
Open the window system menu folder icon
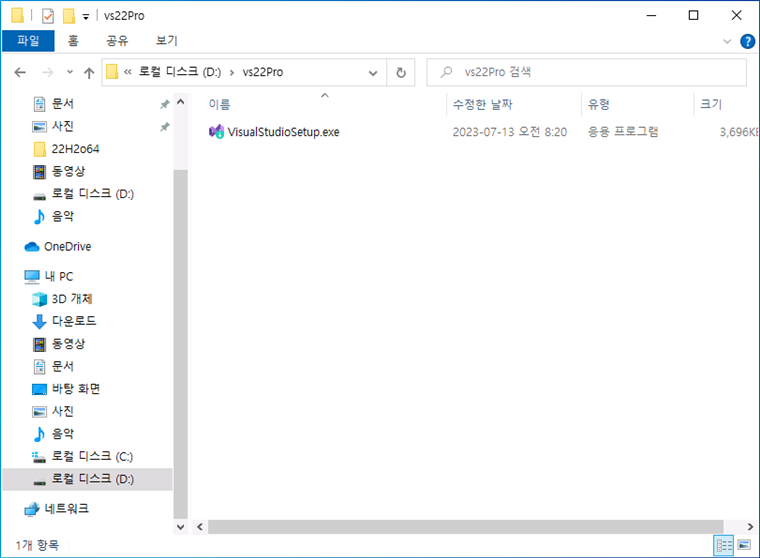click(x=17, y=16)
